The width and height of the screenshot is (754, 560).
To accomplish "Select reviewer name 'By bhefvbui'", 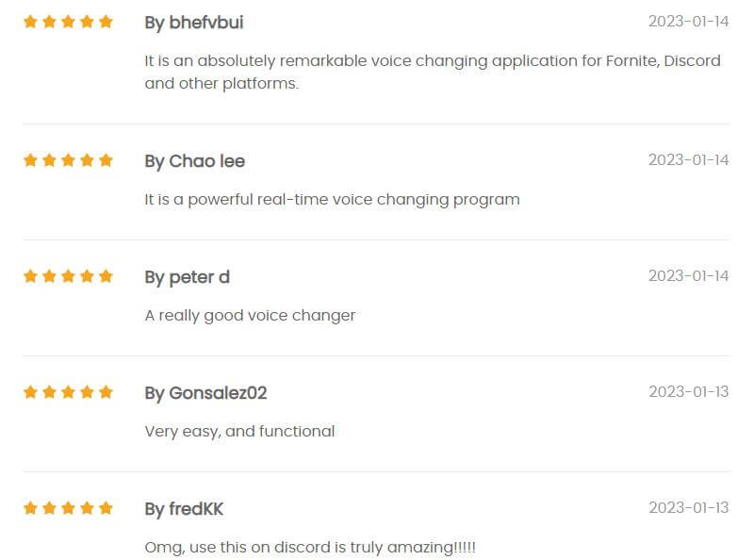I will pos(194,23).
